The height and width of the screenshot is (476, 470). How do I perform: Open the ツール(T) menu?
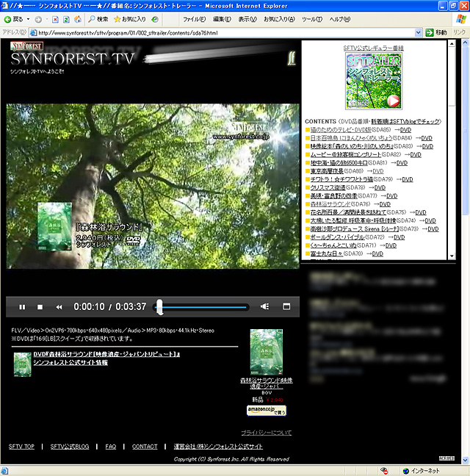312,19
